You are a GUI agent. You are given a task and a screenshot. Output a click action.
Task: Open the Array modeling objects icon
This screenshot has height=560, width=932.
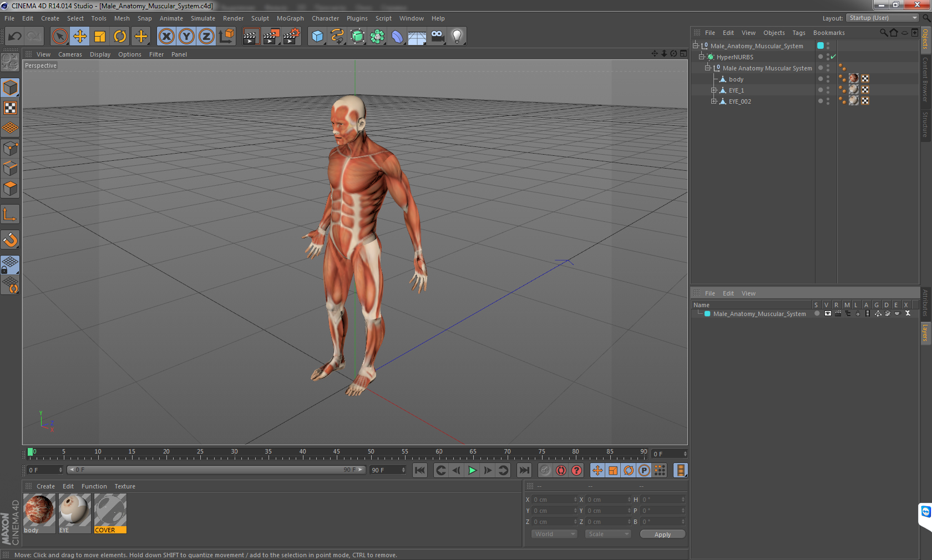(377, 37)
